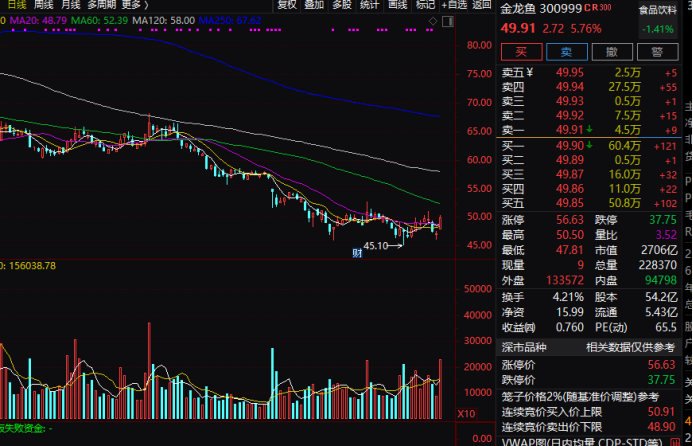Viewport: 693px width, 446px height.
Task: Select the 卖二 price 49.92
Action: coord(570,115)
